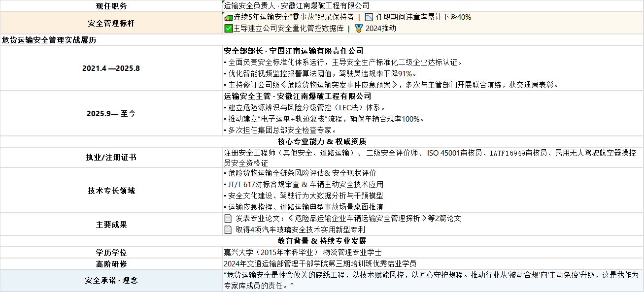Click the downward chart icon before 任职期间违章率
This screenshot has height=292, width=644.
[369, 17]
